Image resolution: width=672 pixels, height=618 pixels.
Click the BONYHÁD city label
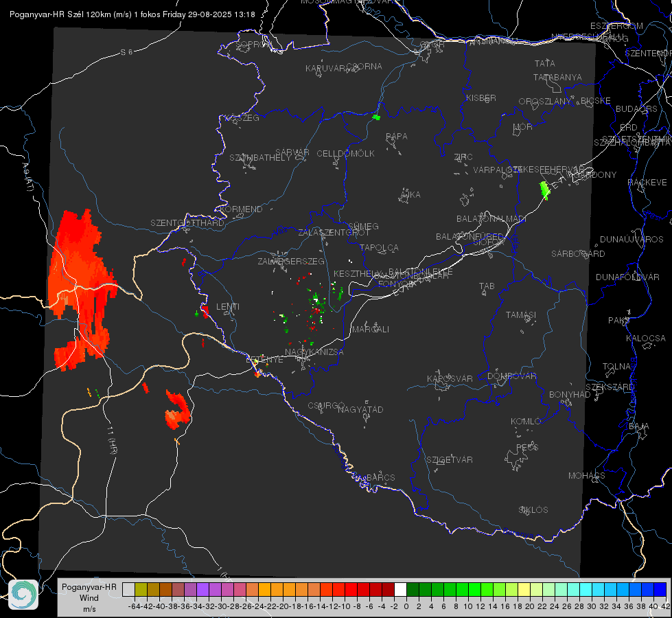point(570,395)
